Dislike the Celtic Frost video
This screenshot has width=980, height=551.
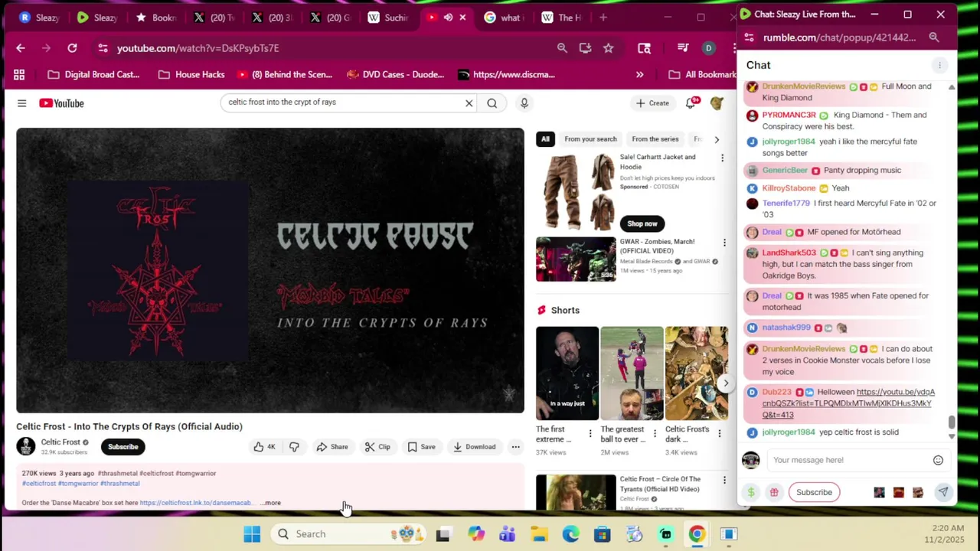(x=294, y=447)
